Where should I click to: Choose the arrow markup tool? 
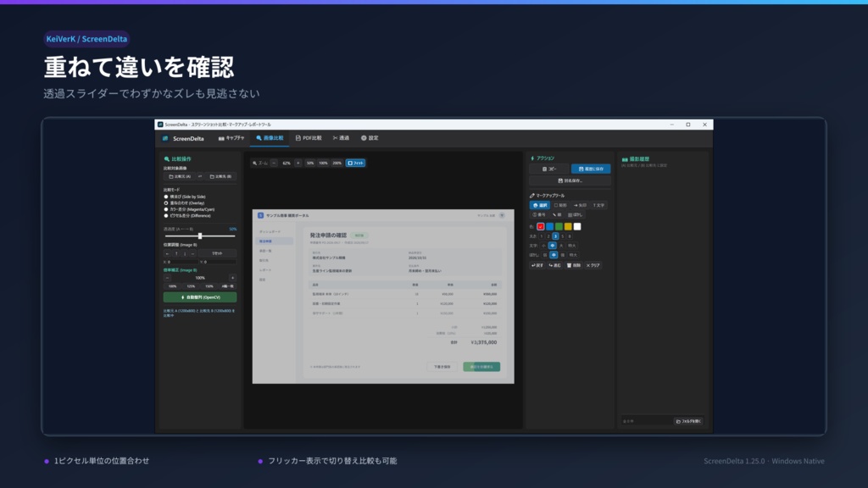[580, 205]
